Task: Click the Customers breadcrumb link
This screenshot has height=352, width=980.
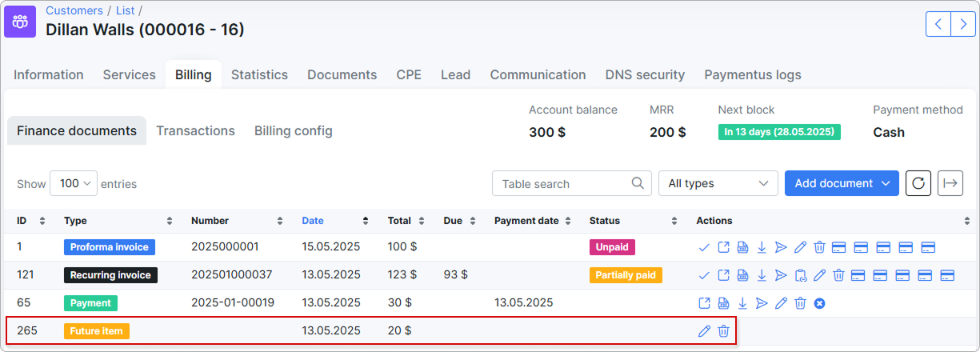Action: tap(74, 10)
